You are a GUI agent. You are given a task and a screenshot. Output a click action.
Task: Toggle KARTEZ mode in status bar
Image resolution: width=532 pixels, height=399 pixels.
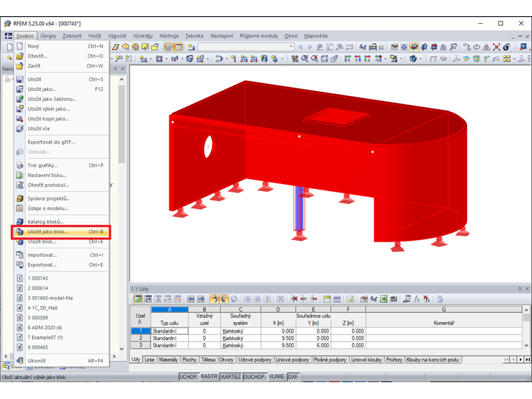[231, 377]
